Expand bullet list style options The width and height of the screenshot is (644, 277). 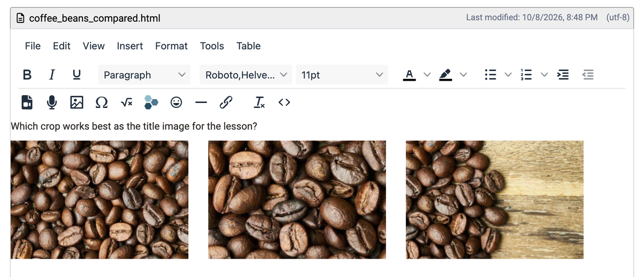click(x=508, y=74)
